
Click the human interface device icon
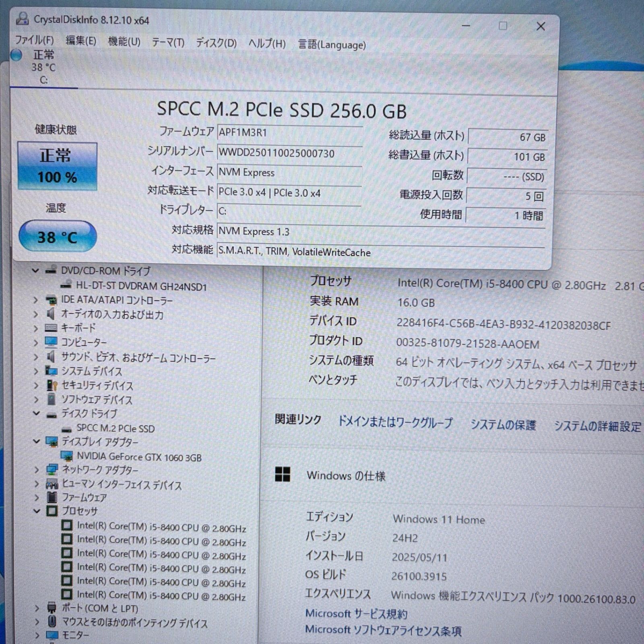tap(52, 484)
